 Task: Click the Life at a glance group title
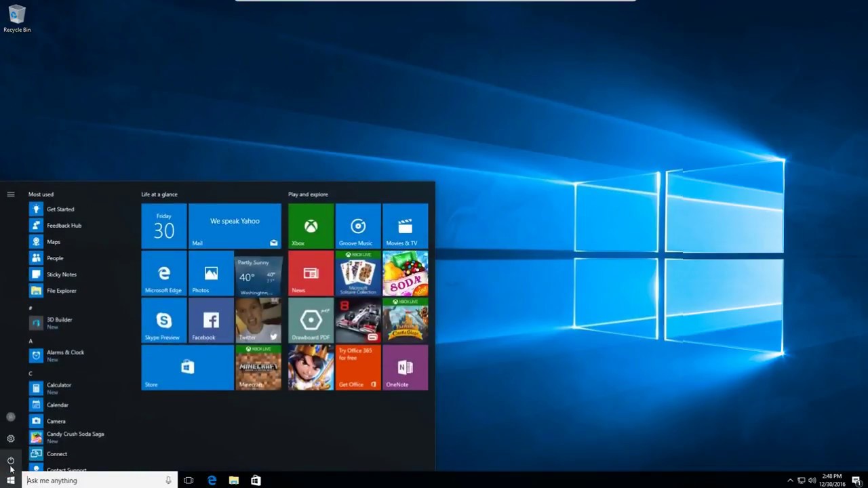pyautogui.click(x=159, y=194)
